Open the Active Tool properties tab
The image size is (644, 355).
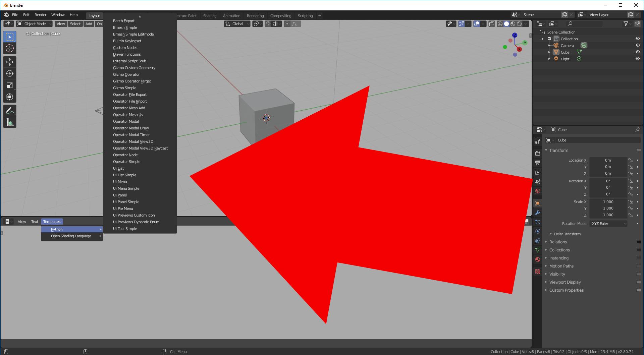[538, 141]
